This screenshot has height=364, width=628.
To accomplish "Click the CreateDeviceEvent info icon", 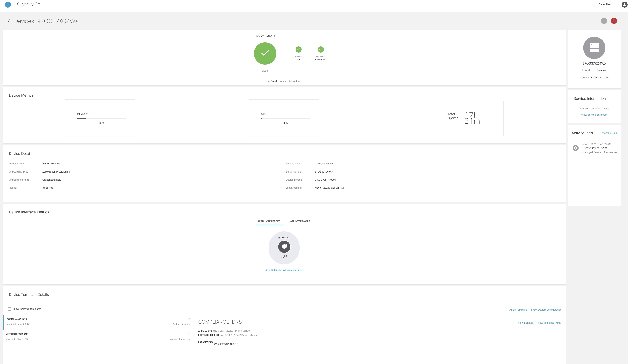I will point(575,148).
